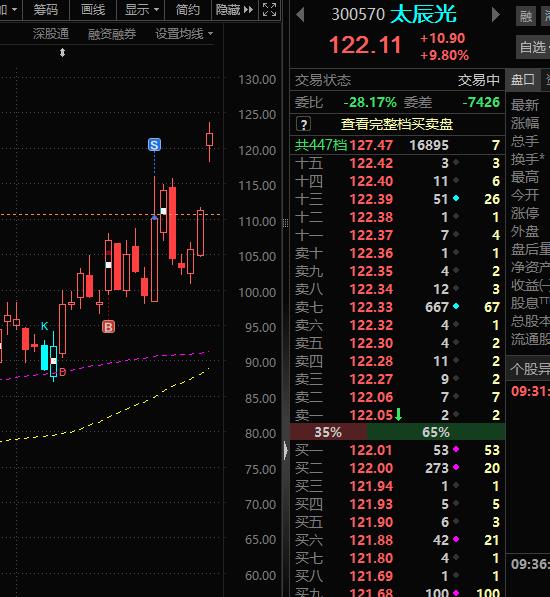Click the 自选 watchlist button
This screenshot has height=597, width=550.
click(x=533, y=48)
